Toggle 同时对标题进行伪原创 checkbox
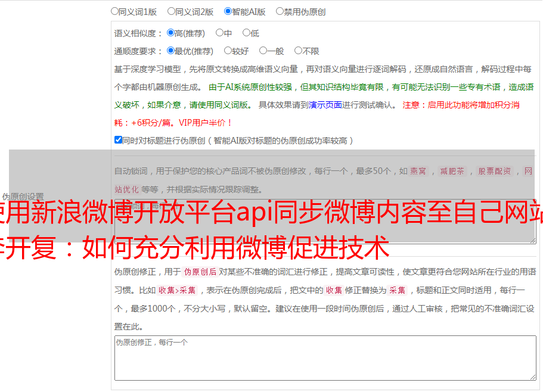 118,140
